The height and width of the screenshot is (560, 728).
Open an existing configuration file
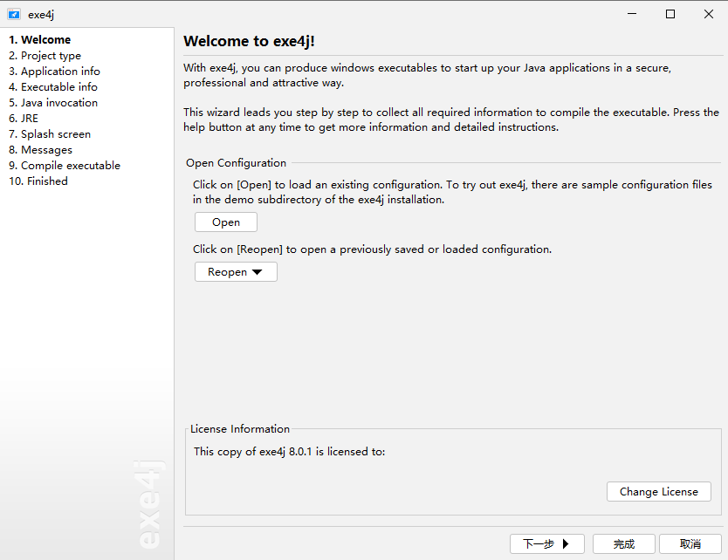[x=225, y=222]
